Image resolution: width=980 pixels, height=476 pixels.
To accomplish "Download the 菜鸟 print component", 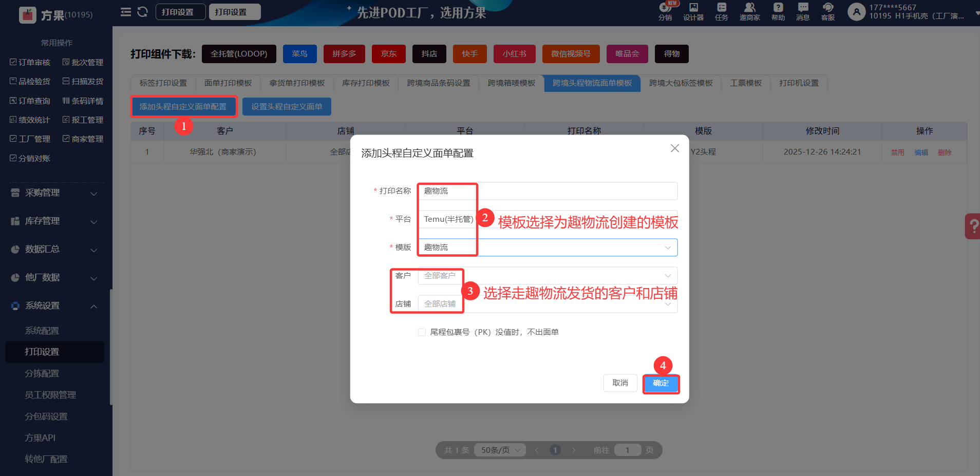I will click(x=300, y=54).
